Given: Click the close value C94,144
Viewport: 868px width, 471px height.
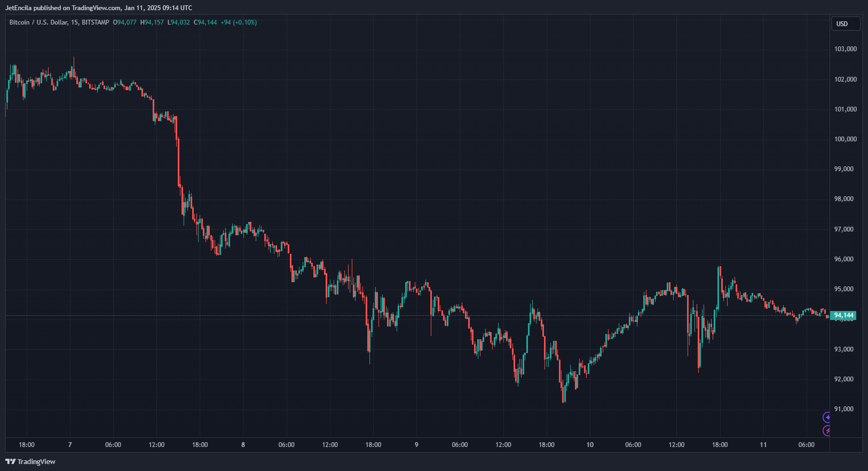Looking at the screenshot, I should coord(206,22).
